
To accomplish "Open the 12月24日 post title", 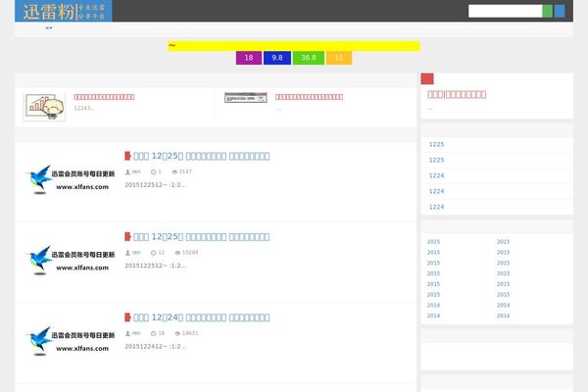I will click(x=201, y=318).
